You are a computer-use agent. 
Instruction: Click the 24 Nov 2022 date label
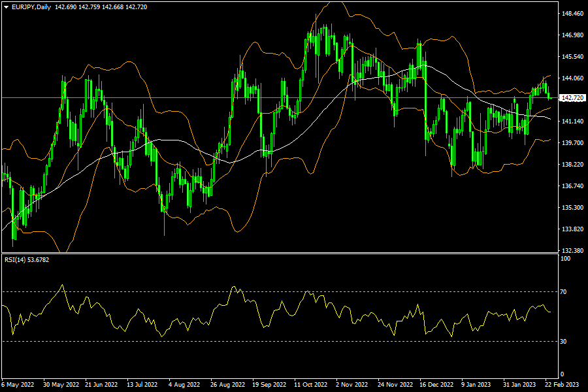[395, 385]
